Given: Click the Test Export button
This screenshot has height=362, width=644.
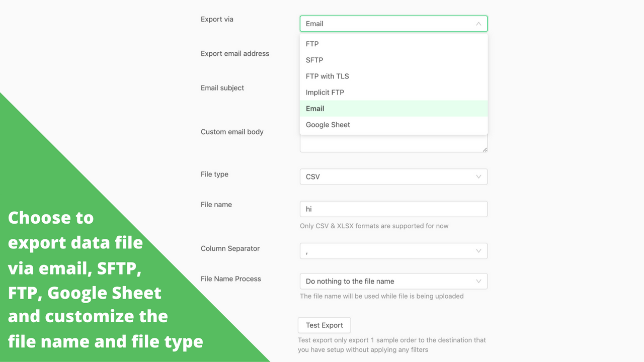Looking at the screenshot, I should point(325,325).
